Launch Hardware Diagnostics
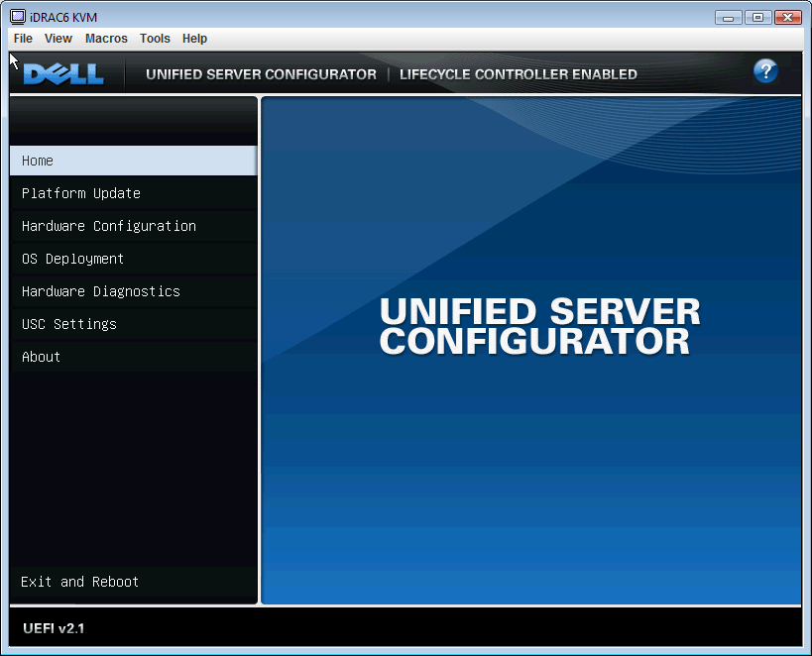Viewport: 812px width, 656px height. pos(134,291)
